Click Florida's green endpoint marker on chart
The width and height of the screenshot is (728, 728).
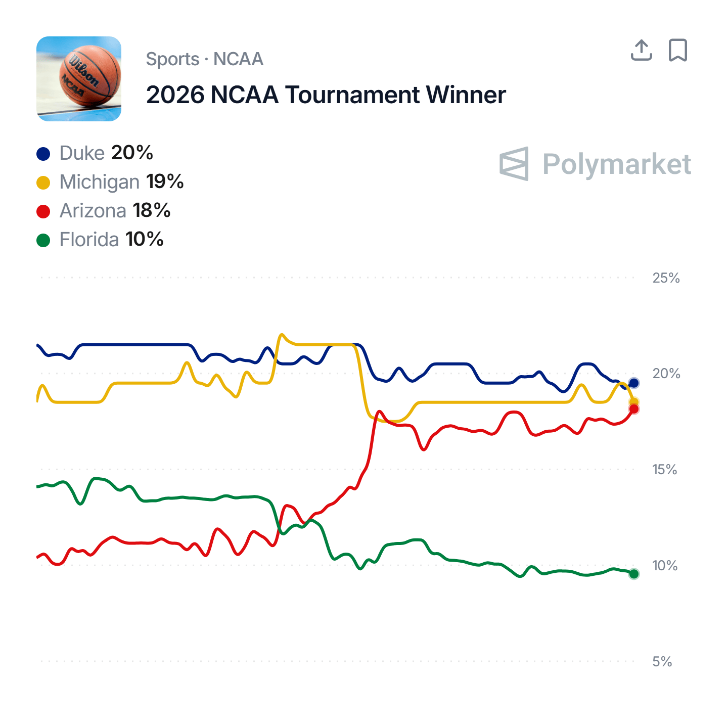coord(633,574)
